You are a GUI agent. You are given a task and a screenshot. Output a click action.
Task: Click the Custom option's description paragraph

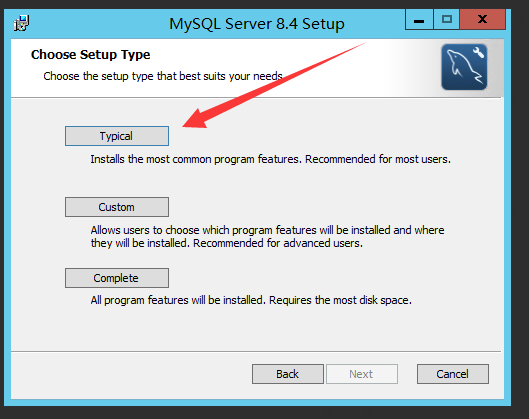(267, 236)
